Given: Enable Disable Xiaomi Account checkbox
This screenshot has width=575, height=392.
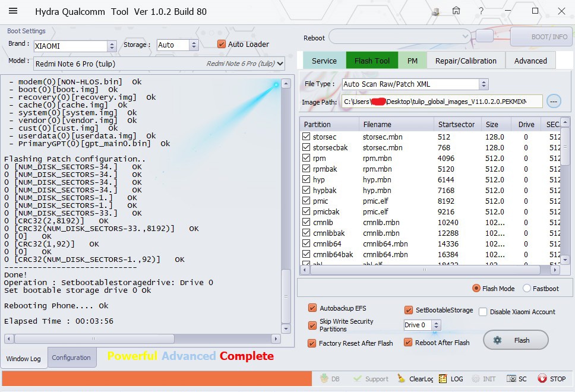Looking at the screenshot, I should (483, 312).
